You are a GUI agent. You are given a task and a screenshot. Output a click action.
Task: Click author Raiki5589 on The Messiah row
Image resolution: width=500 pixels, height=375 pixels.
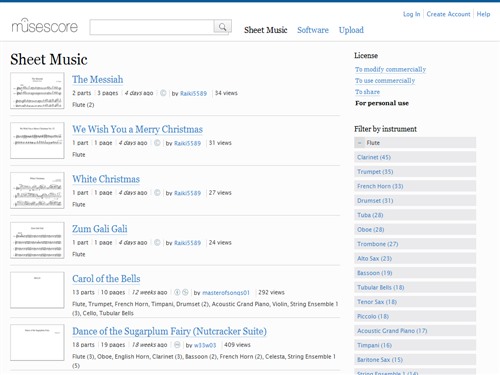click(x=193, y=93)
